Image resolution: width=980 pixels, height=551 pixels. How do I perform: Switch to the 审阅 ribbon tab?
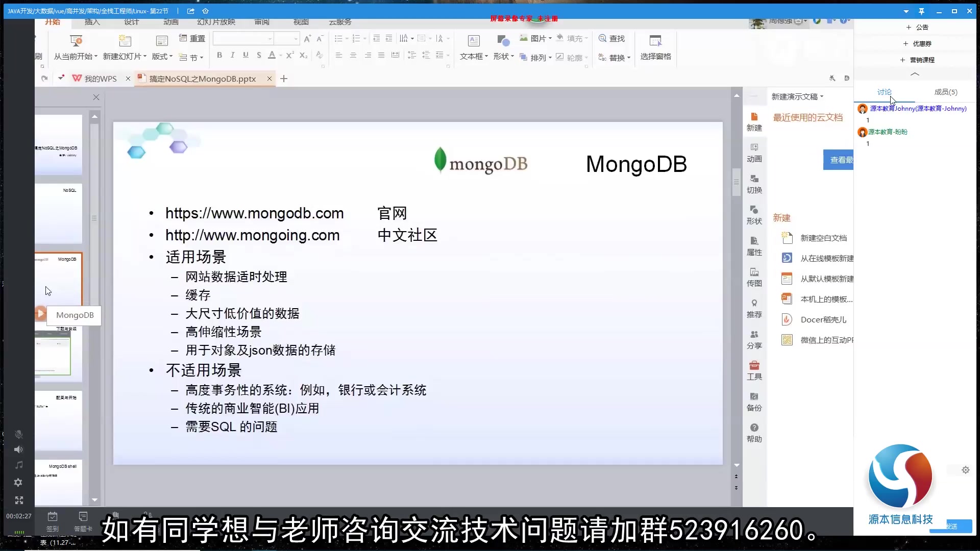pos(262,21)
